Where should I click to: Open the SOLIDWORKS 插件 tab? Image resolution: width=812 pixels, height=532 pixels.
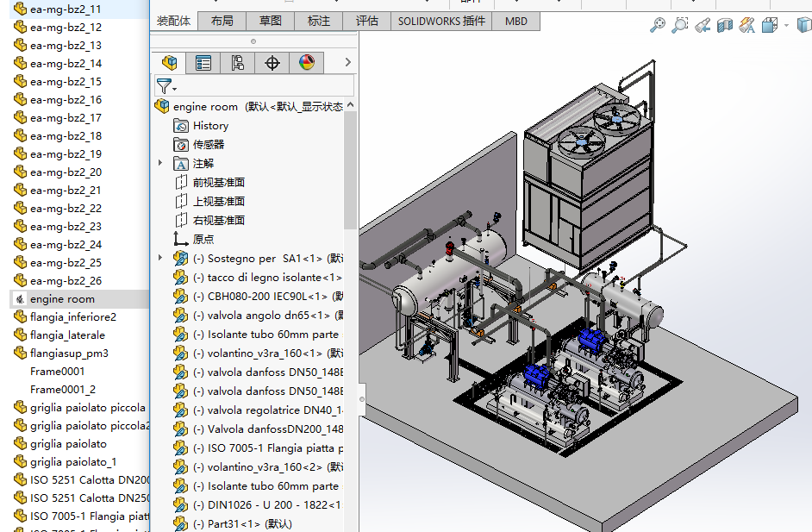pos(441,21)
